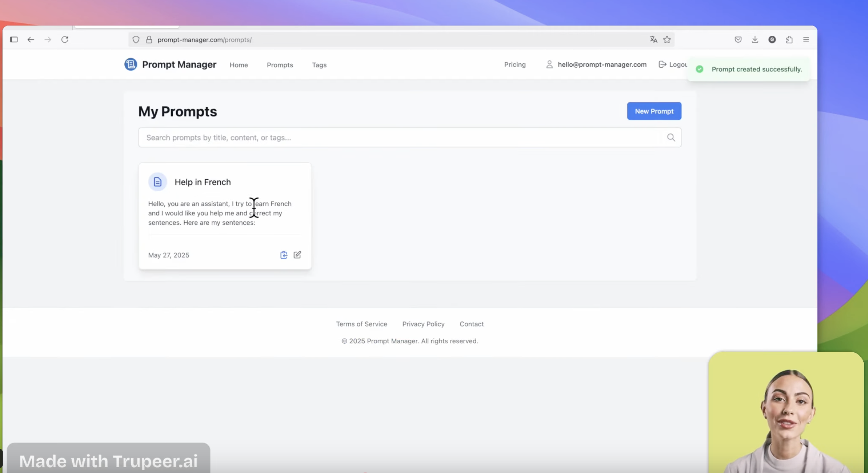Viewport: 868px width, 473px height.
Task: Click the Help in French document icon
Action: [x=157, y=182]
